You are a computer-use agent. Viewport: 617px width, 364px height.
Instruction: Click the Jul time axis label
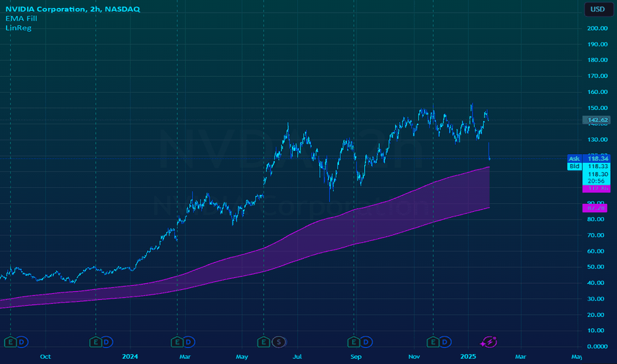click(297, 357)
